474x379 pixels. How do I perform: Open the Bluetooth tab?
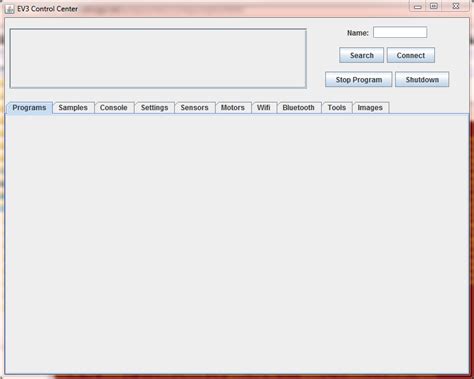tap(299, 108)
